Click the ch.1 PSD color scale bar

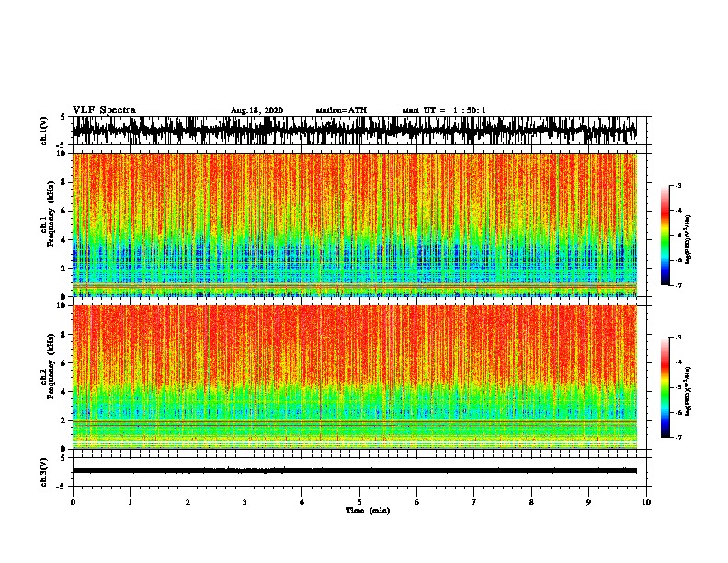point(665,236)
